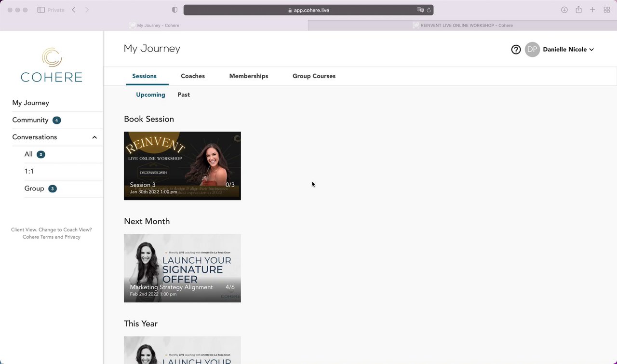This screenshot has width=617, height=364.
Task: Open Community in the sidebar
Action: click(30, 120)
